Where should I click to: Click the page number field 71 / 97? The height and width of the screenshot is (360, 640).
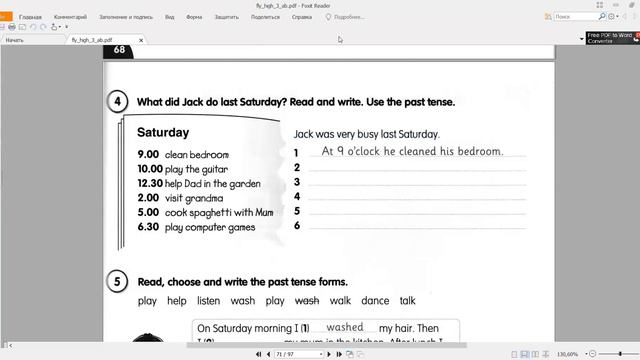tap(296, 354)
